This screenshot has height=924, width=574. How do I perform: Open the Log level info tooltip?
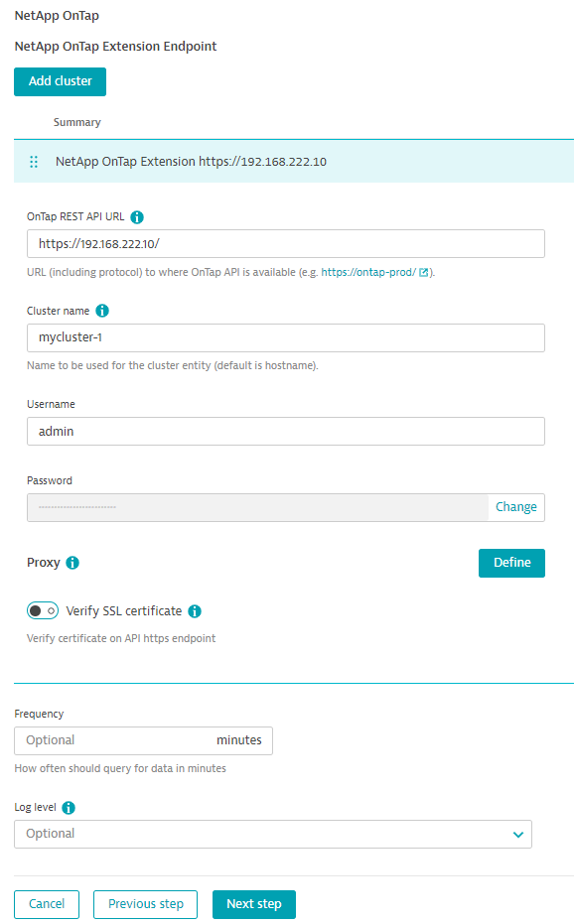[x=68, y=807]
